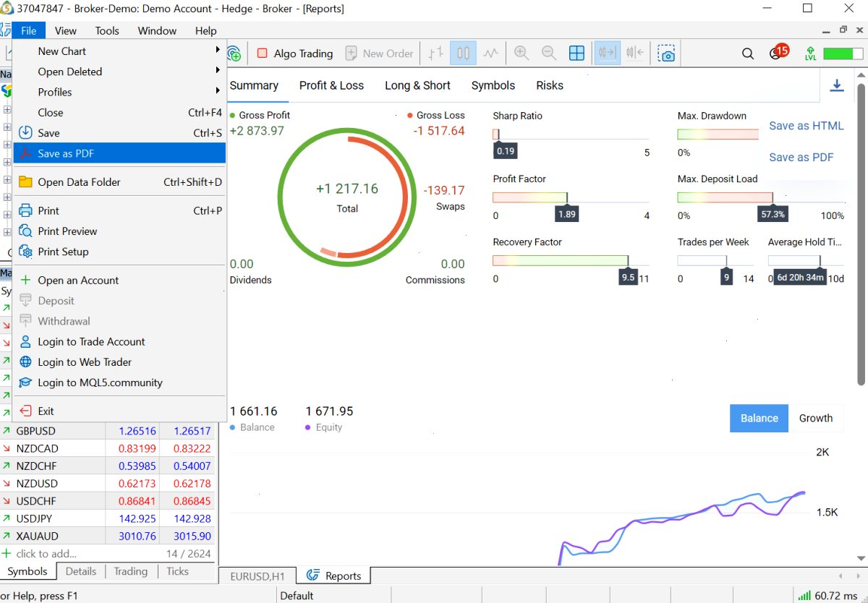The height and width of the screenshot is (603, 868).
Task: Select Login to Trade Account
Action: (119, 342)
